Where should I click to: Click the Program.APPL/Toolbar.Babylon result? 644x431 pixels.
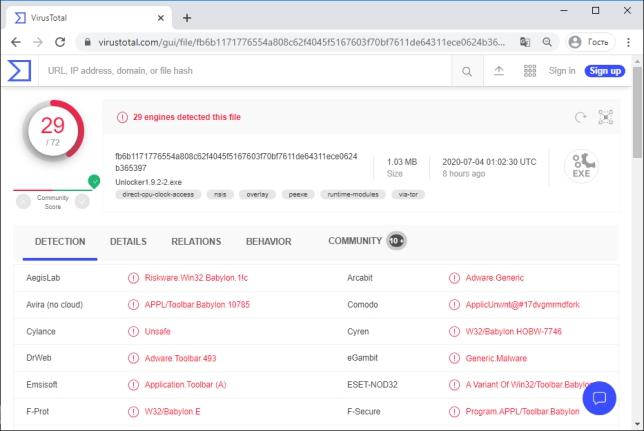(x=522, y=411)
